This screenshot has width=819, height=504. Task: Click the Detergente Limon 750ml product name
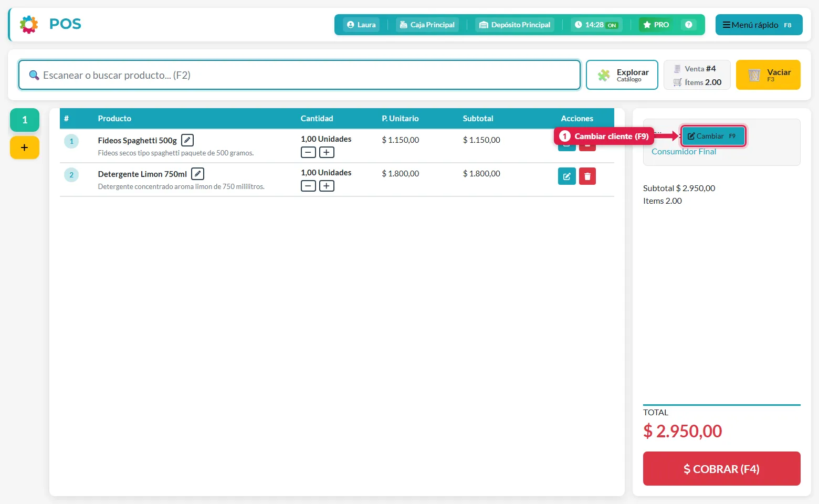point(142,174)
